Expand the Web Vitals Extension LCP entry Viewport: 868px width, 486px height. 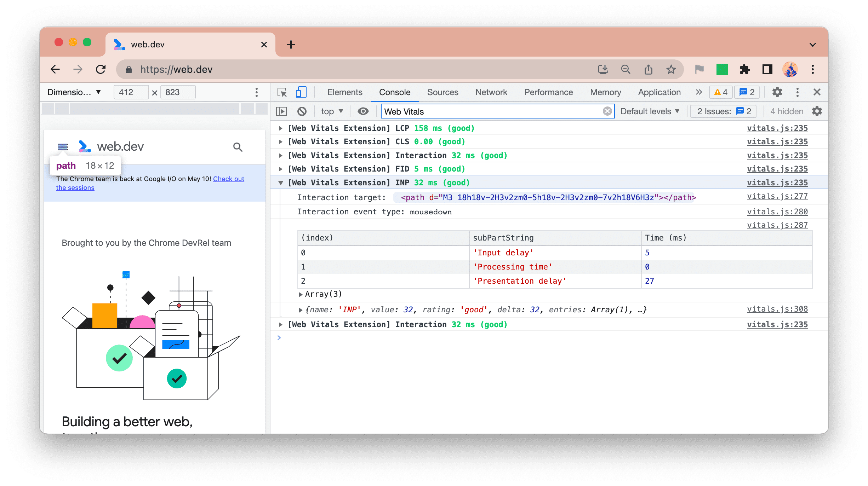[x=281, y=127]
